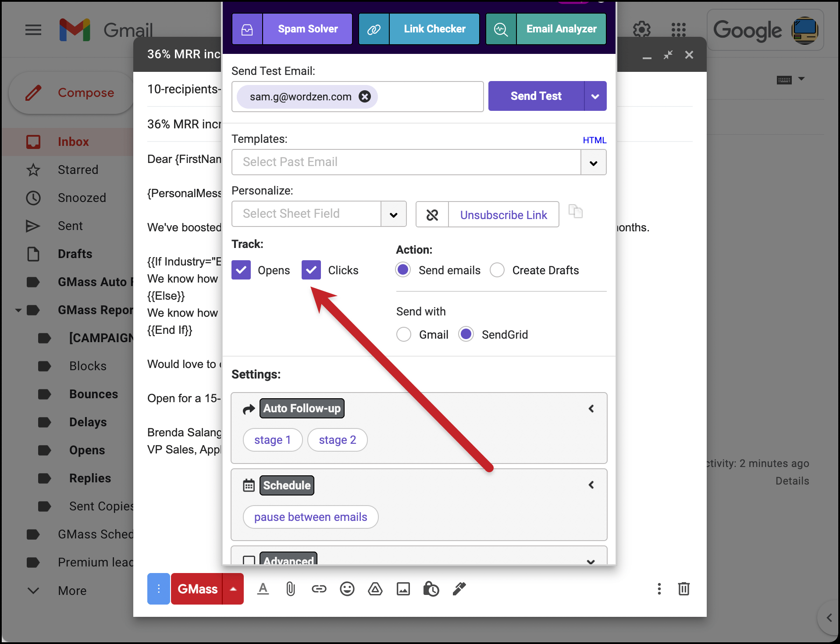Insert files using Google Drive icon

[x=375, y=589]
